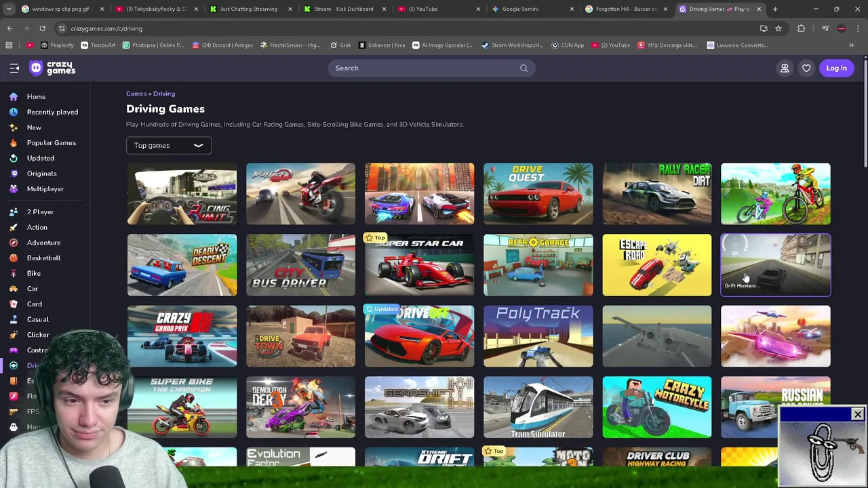Click the Home sidebar icon
Image resolution: width=868 pixels, height=488 pixels.
(14, 97)
